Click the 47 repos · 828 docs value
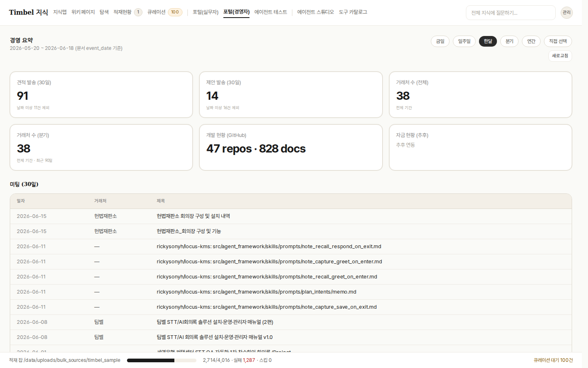Screen dimensions: 588x368 click(256, 148)
